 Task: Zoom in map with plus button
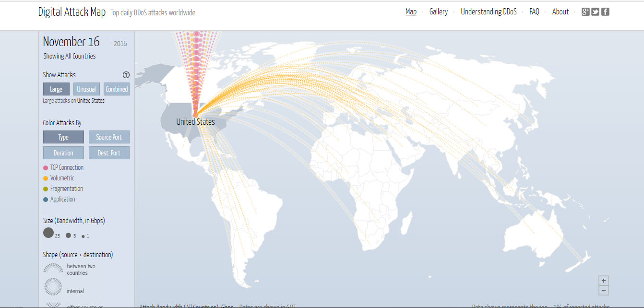(604, 281)
